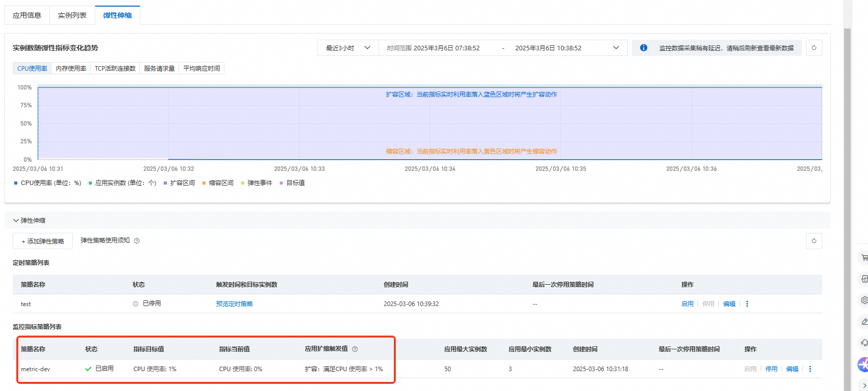
Task: Open the 预览定时策略 link
Action: pos(234,304)
